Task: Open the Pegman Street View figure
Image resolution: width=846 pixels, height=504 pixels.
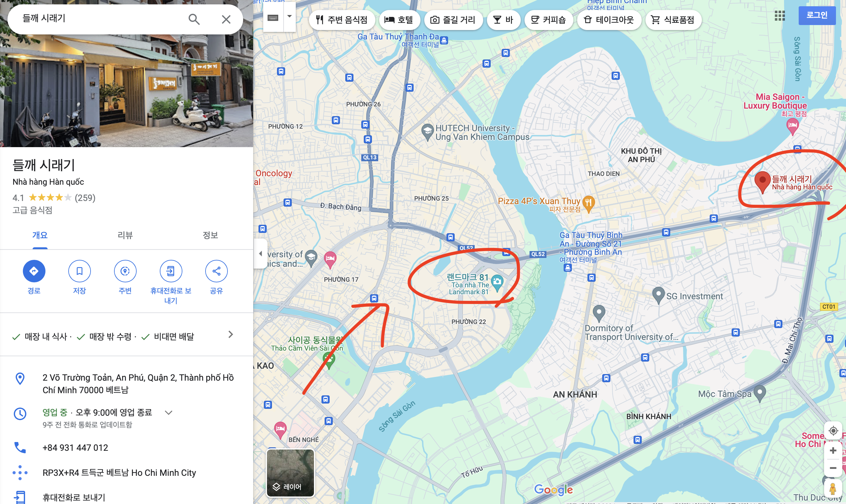Action: coord(833,489)
